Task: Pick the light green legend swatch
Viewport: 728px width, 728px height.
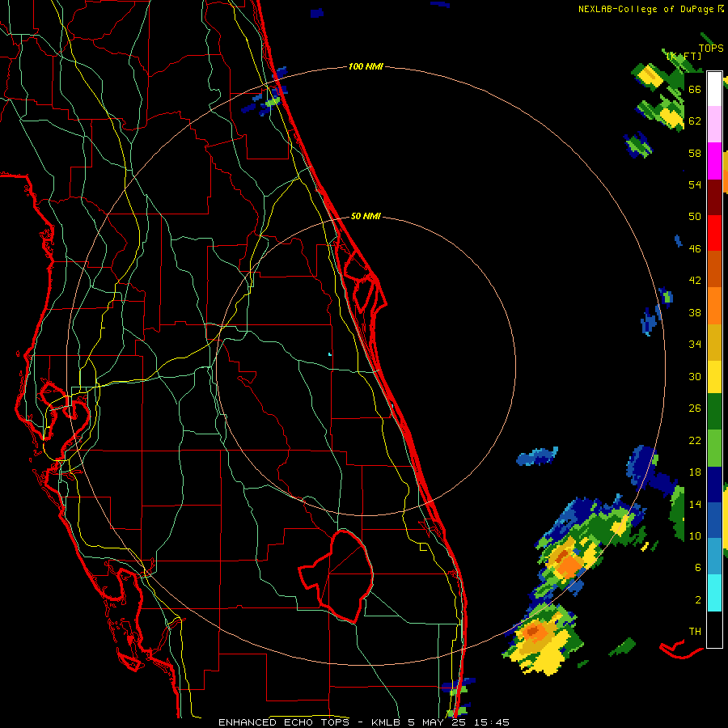Action: (714, 448)
